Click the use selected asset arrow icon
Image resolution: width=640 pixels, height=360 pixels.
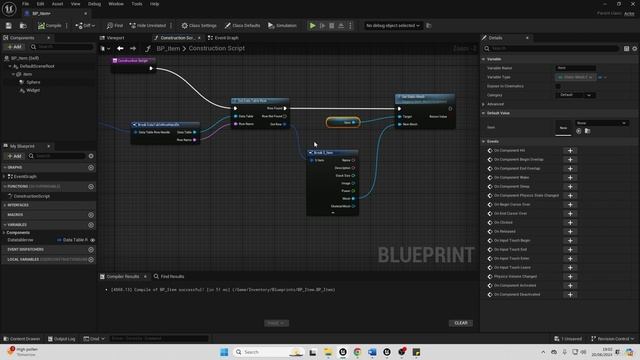click(578, 131)
